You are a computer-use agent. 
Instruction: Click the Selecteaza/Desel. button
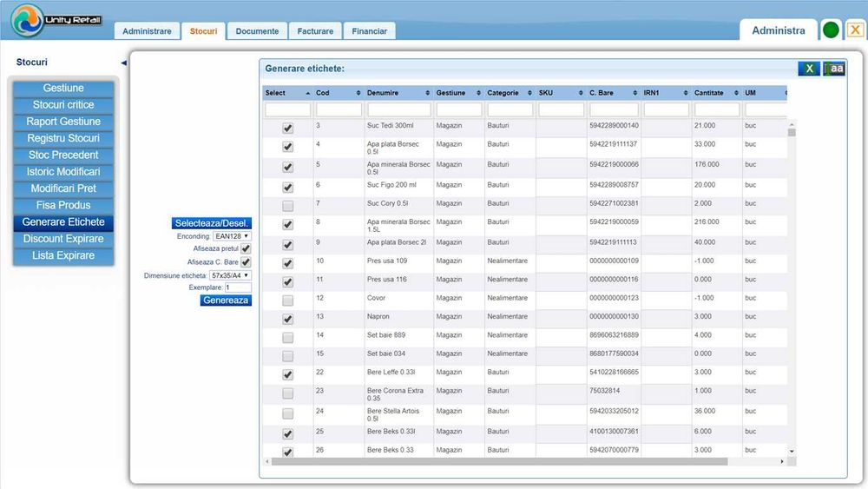coord(212,223)
